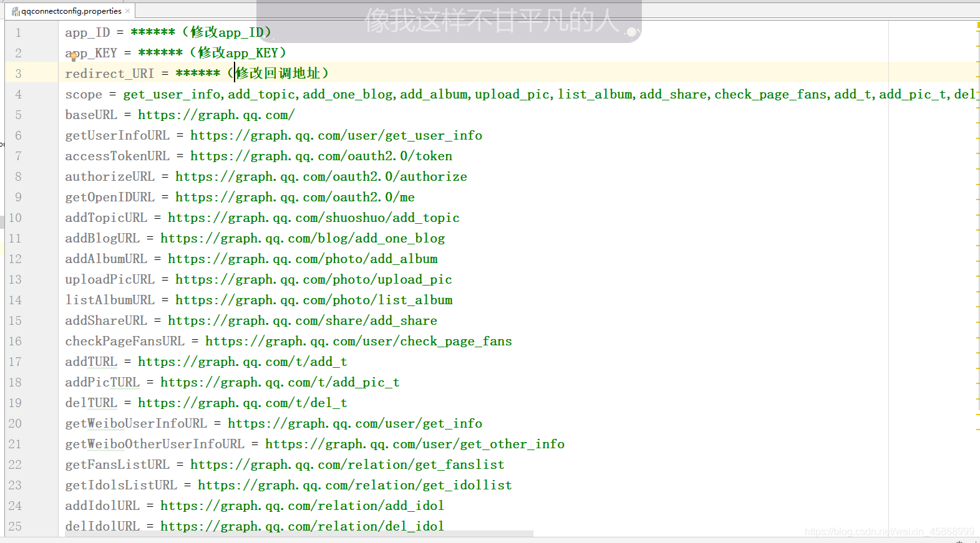Click the getOpenIDURL value ending with oauth2.0/me
Screen dimensions: 980x543
coord(295,197)
